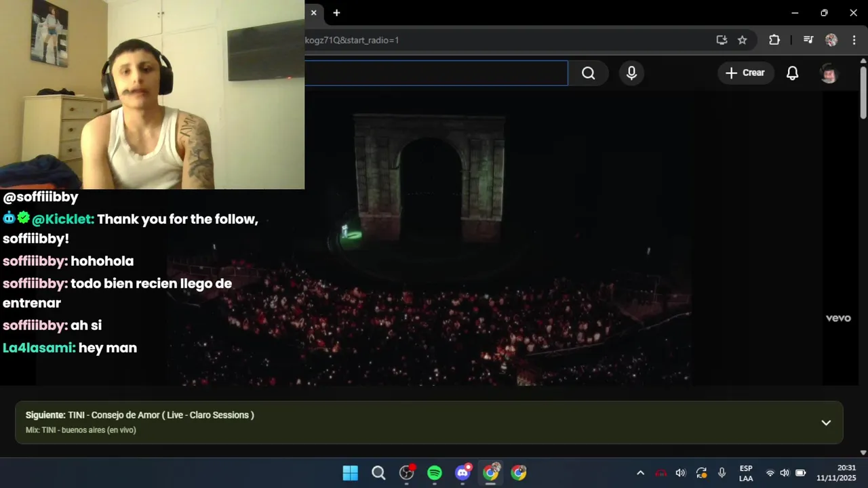This screenshot has height=488, width=868.
Task: Click 'soffiiibby: hohohola' chat message
Action: point(68,261)
